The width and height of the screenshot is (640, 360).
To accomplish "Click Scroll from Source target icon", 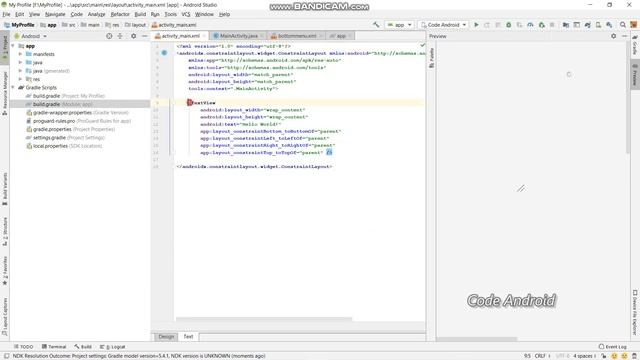I will coord(109,36).
